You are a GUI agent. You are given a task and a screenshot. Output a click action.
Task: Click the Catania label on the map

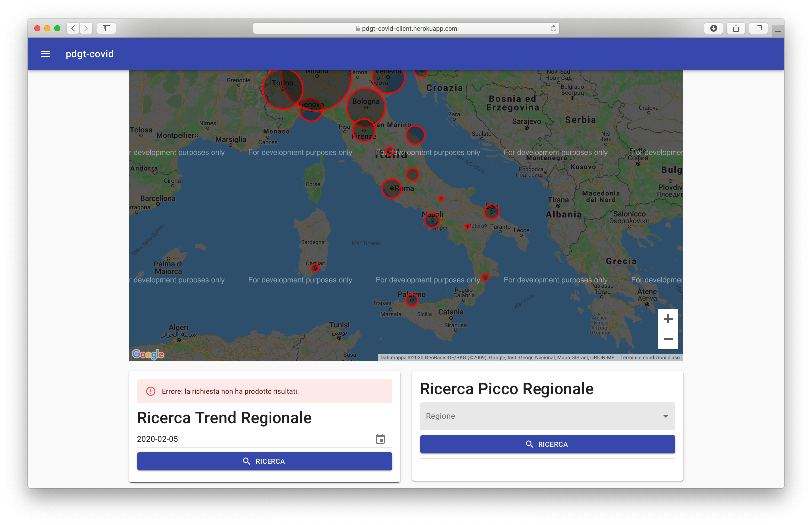click(451, 312)
